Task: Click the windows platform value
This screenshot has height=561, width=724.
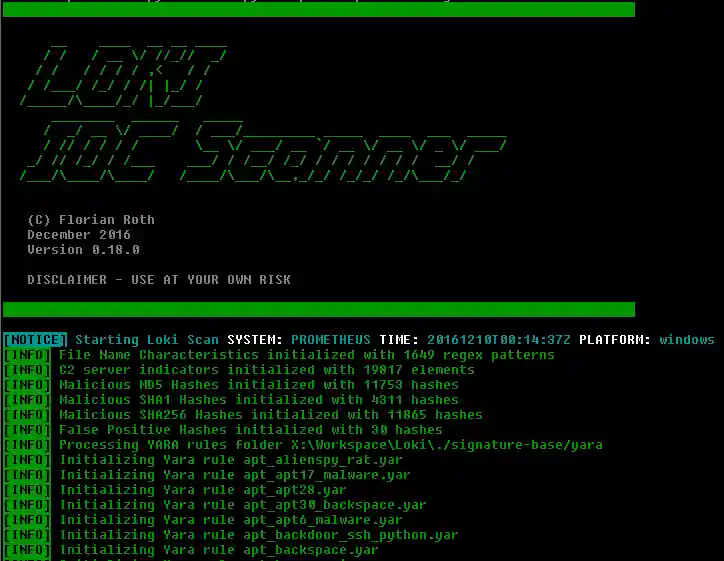Action: (x=687, y=340)
